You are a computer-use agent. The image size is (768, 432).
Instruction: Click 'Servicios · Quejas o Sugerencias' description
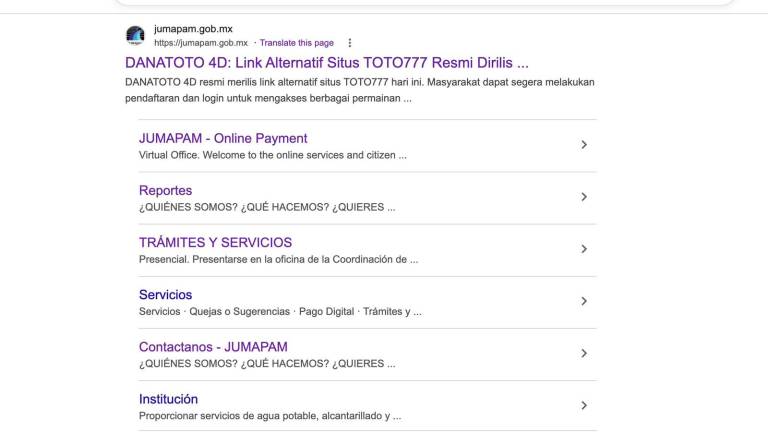(x=280, y=312)
